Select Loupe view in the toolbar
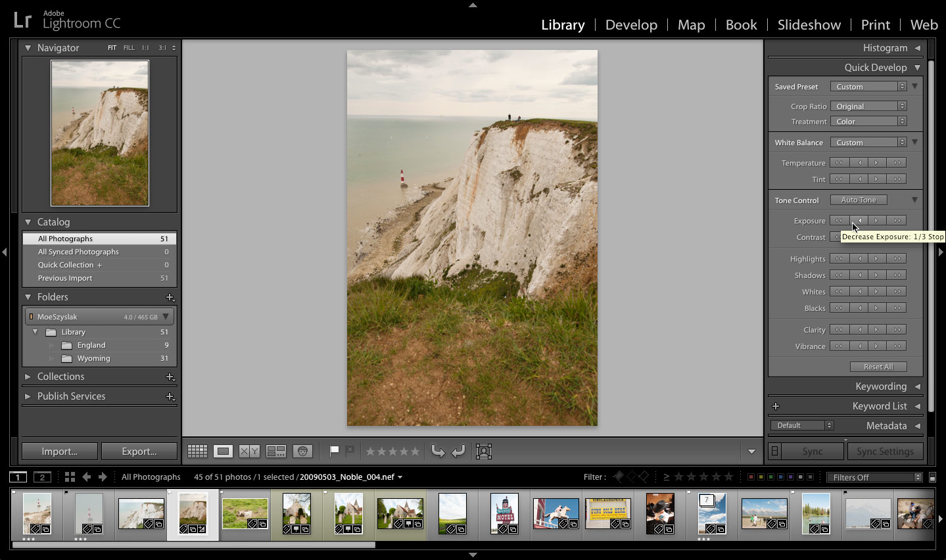This screenshot has width=946, height=560. [223, 451]
